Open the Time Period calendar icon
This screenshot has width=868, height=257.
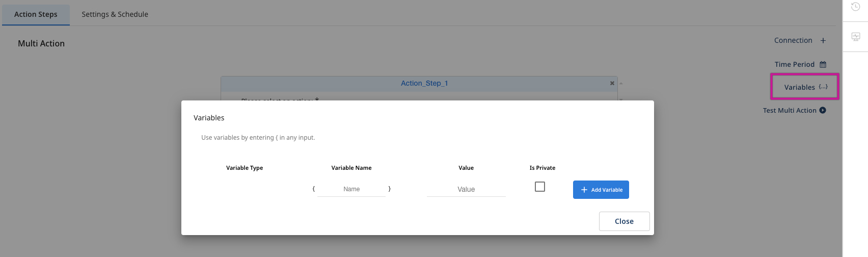(823, 65)
